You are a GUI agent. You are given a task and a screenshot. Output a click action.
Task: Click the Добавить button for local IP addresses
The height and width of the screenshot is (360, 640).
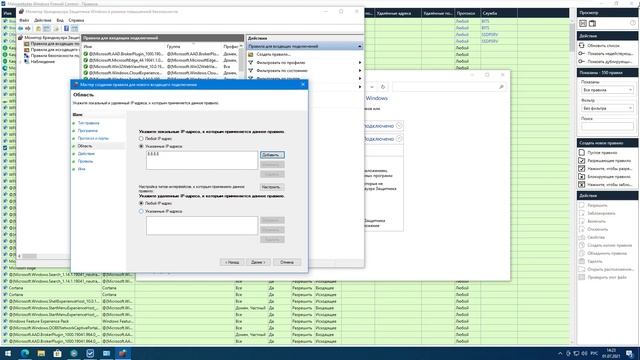click(272, 155)
